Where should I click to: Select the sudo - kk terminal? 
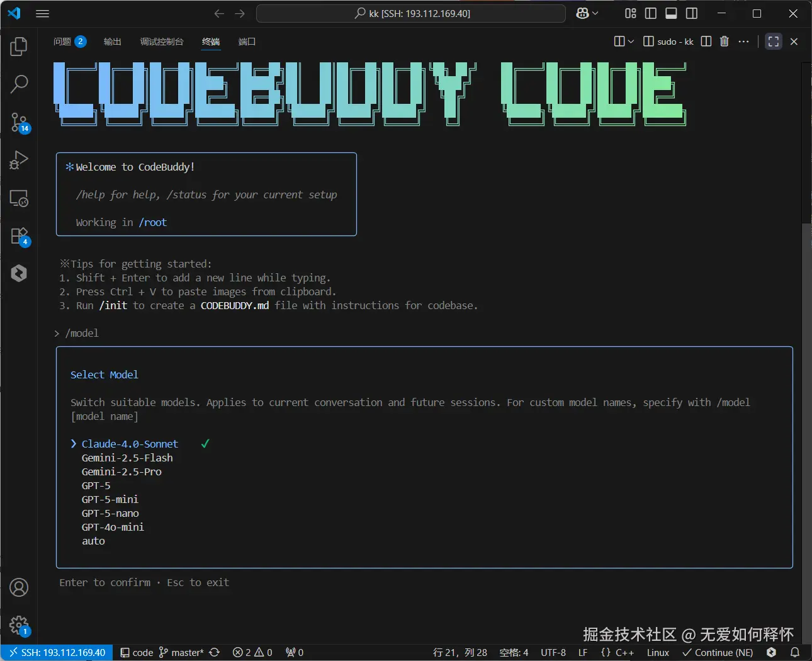(668, 42)
